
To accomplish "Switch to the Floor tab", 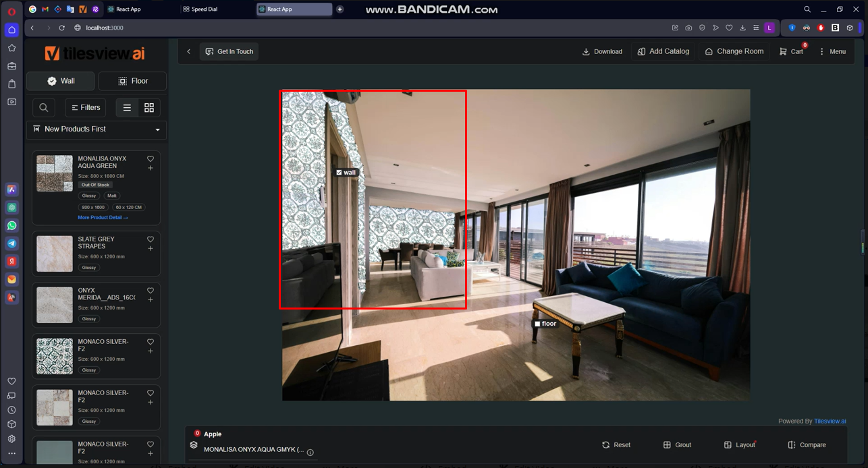I will click(132, 81).
